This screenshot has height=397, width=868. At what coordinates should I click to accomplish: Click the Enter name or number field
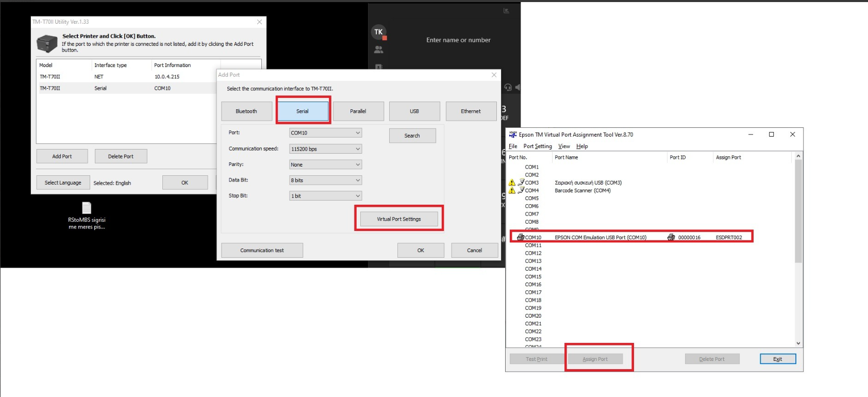(458, 40)
